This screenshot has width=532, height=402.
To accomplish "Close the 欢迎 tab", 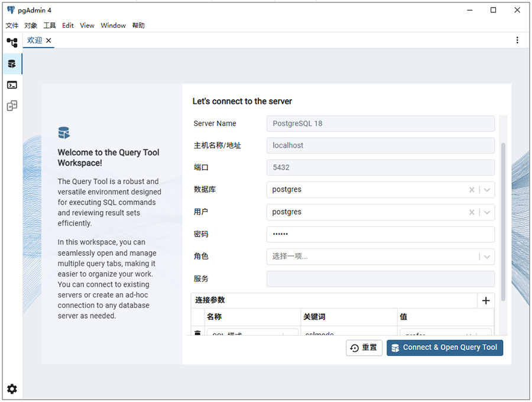I will (49, 40).
